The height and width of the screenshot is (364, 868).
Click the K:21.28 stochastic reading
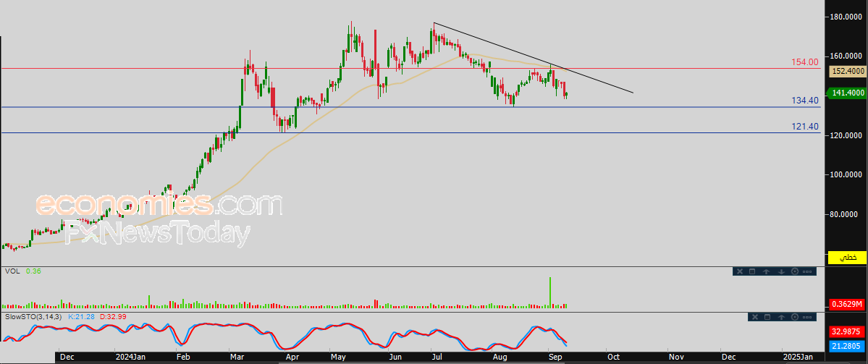(82, 316)
